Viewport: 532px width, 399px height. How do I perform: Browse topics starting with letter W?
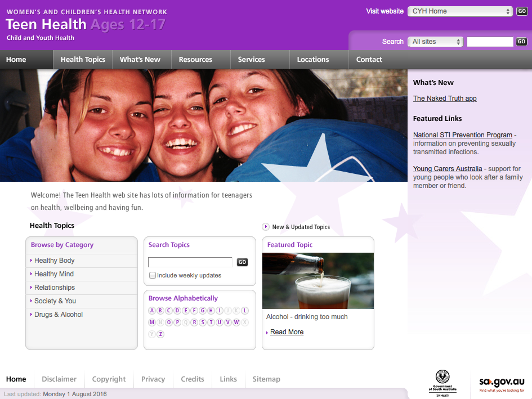(236, 322)
